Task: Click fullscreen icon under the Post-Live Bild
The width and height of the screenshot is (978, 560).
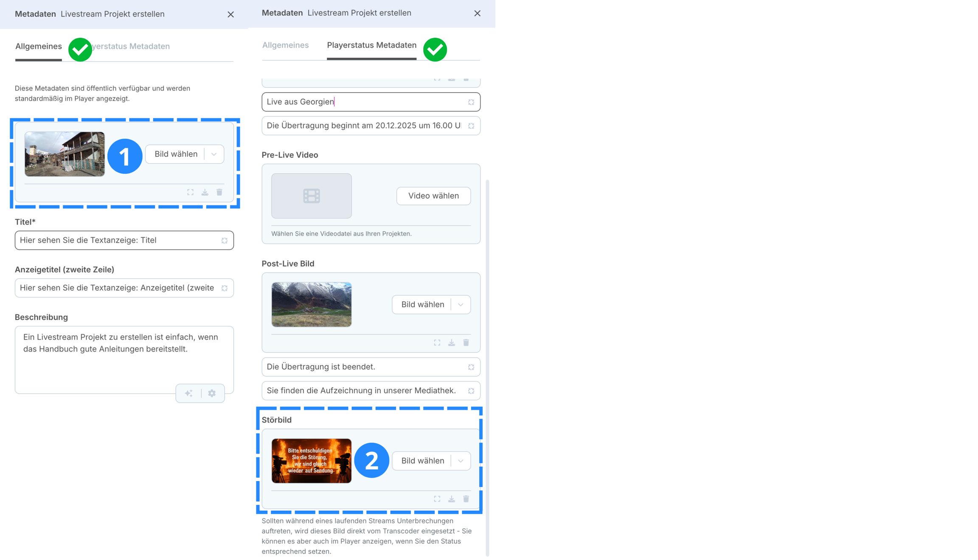Action: coord(437,342)
